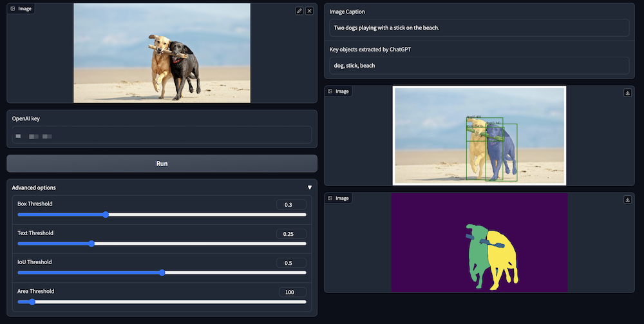The height and width of the screenshot is (324, 644).
Task: Adjust the Box Threshold slider
Action: [162, 214]
